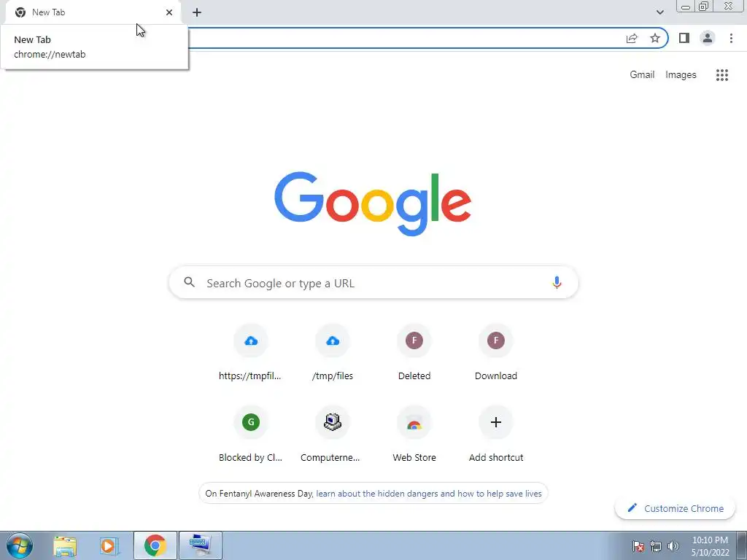Open the Windows Start button
Screen dimensions: 747x560
tap(20, 545)
